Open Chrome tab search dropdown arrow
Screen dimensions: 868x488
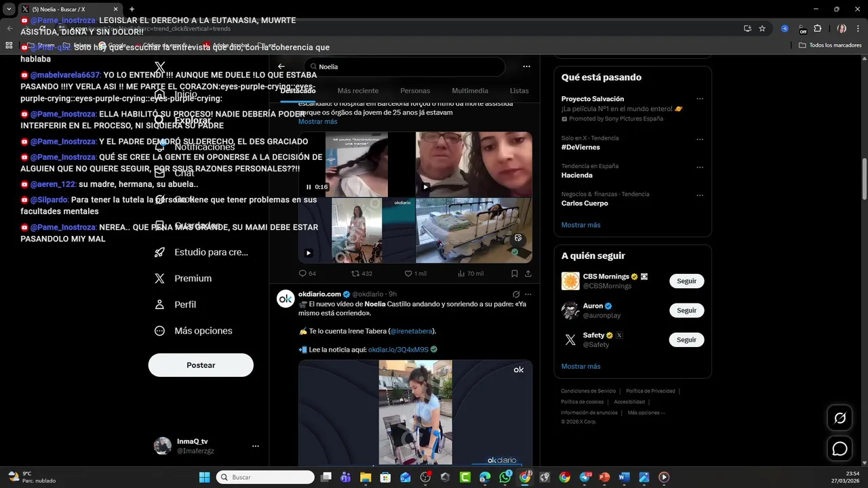pyautogui.click(x=9, y=9)
